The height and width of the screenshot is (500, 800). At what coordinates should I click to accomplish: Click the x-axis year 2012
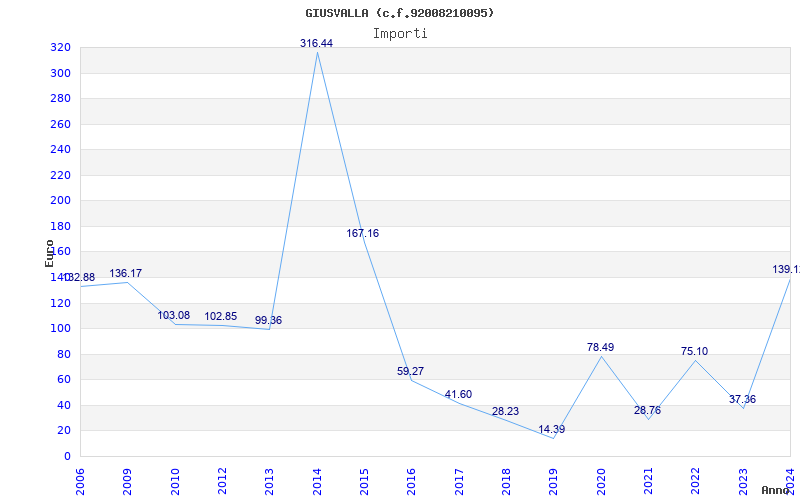pos(222,481)
